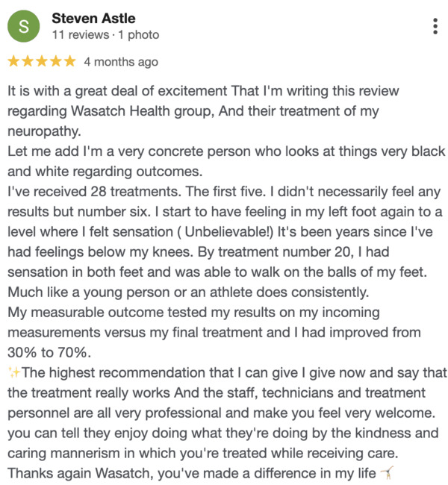
Task: Open the three-dot review options menu
Action: pos(435,26)
